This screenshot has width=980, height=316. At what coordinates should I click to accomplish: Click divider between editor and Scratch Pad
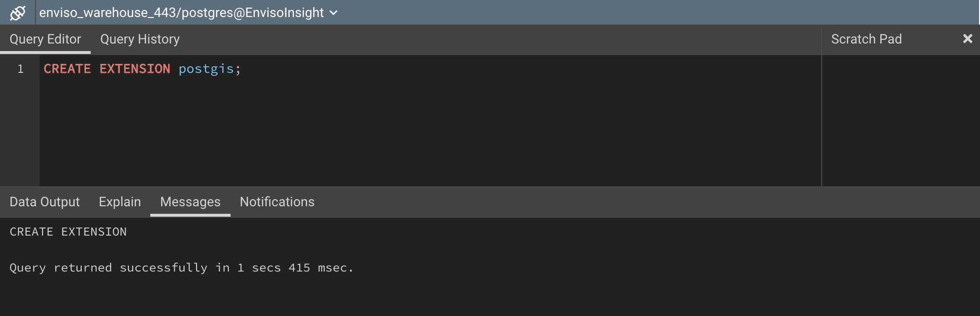pos(822,121)
